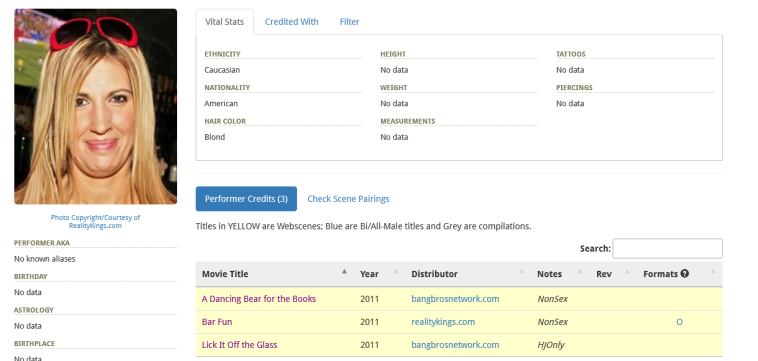Sort table by Formats column arrow
Image resolution: width=758 pixels, height=361 pixels.
tap(713, 272)
